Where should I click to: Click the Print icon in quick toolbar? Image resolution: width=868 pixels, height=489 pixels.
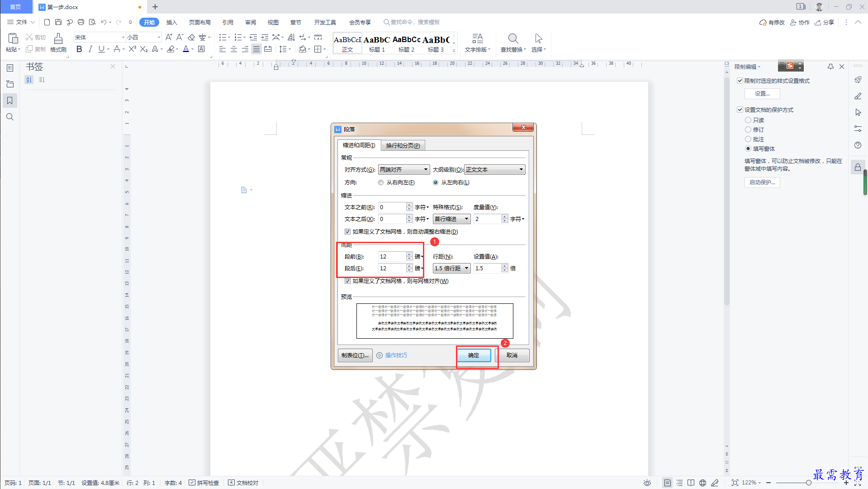(x=81, y=22)
